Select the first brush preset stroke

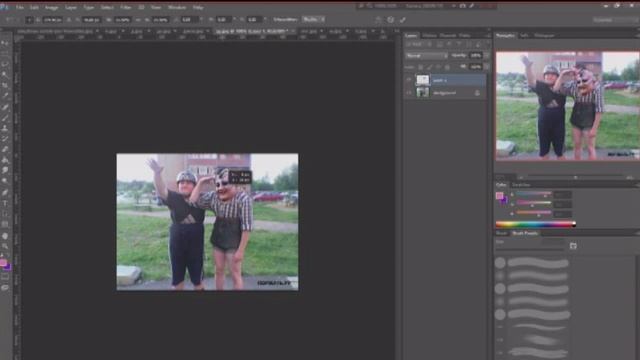tap(538, 263)
